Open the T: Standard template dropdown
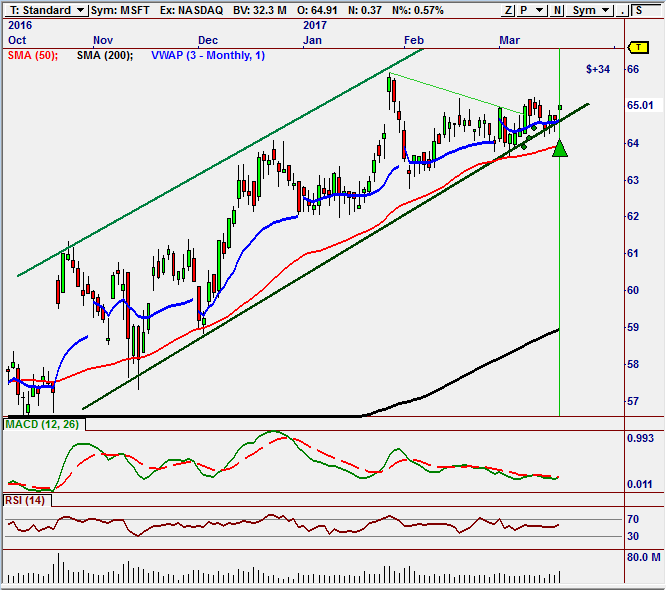This screenshot has height=590, width=666. coord(46,10)
